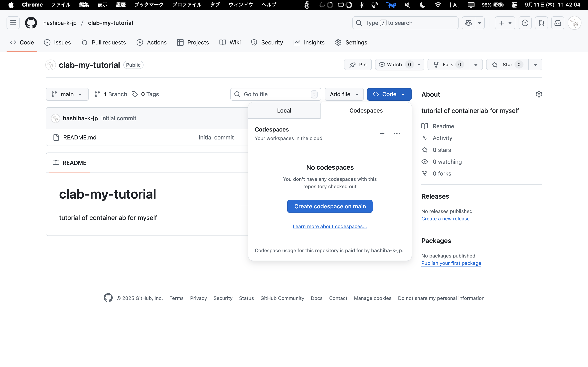This screenshot has height=367, width=588.
Task: Click the About section gear icon
Action: click(x=539, y=94)
